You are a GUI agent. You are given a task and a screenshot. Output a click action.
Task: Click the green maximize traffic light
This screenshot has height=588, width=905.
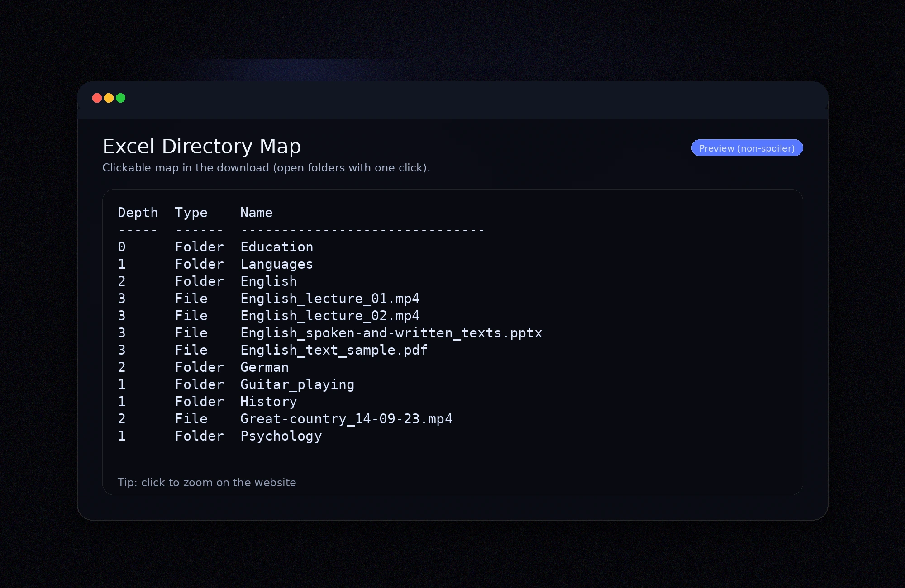[120, 98]
